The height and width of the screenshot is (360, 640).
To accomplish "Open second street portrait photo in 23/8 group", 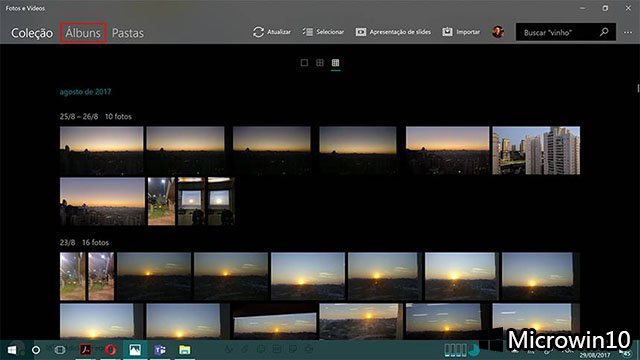I will 101,276.
